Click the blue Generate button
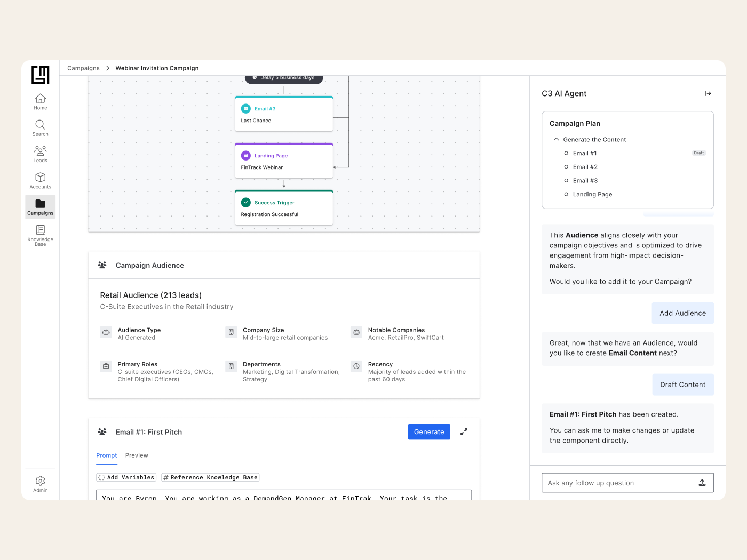 [x=428, y=432]
